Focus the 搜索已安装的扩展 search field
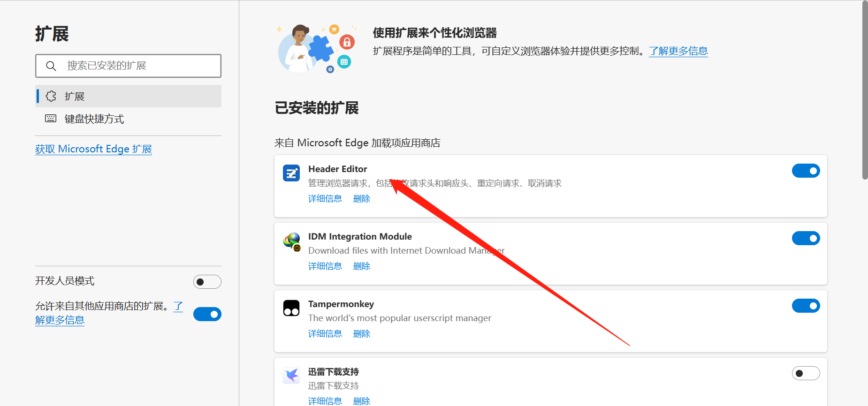868x406 pixels. point(129,66)
